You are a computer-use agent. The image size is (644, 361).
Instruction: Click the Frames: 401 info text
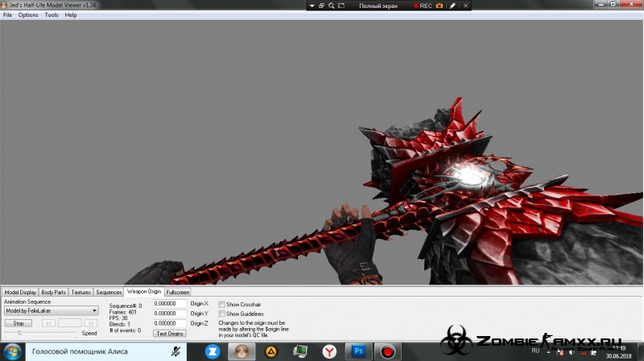coord(123,312)
